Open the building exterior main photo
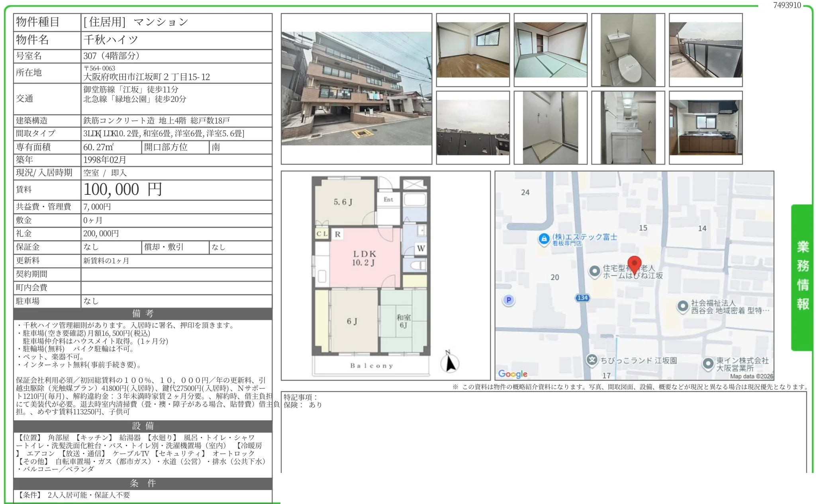 coord(356,88)
